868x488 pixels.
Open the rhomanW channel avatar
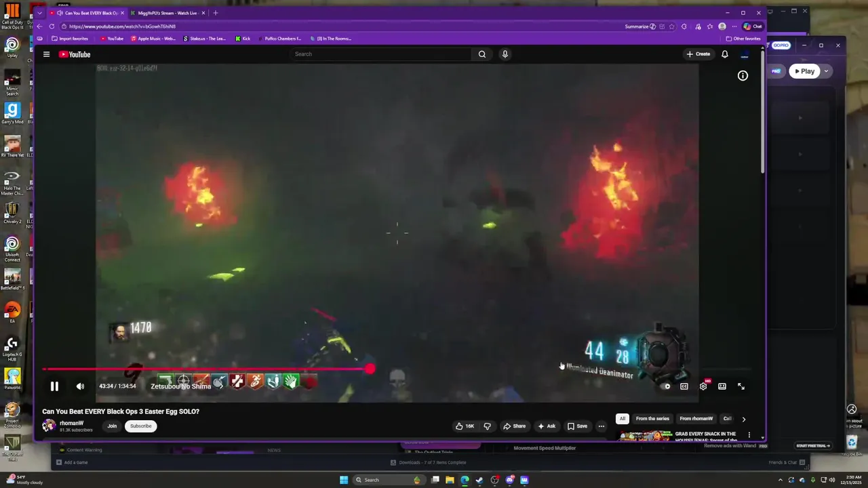(49, 426)
